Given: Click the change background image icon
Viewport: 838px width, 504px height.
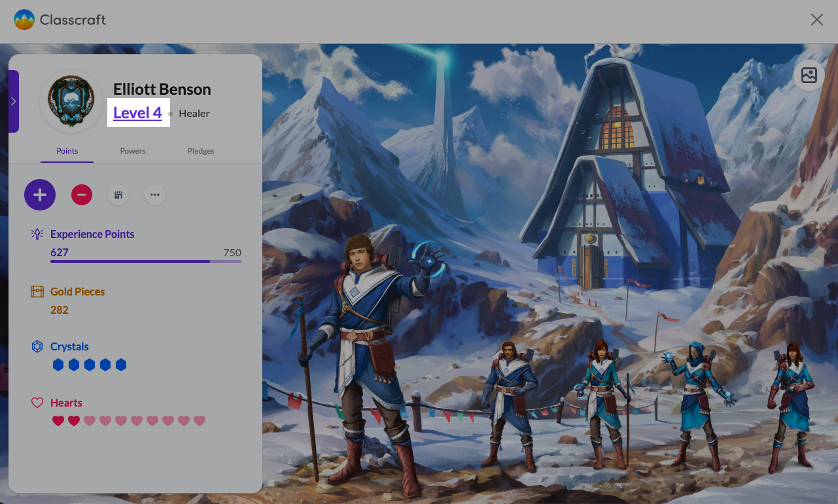Looking at the screenshot, I should (809, 75).
